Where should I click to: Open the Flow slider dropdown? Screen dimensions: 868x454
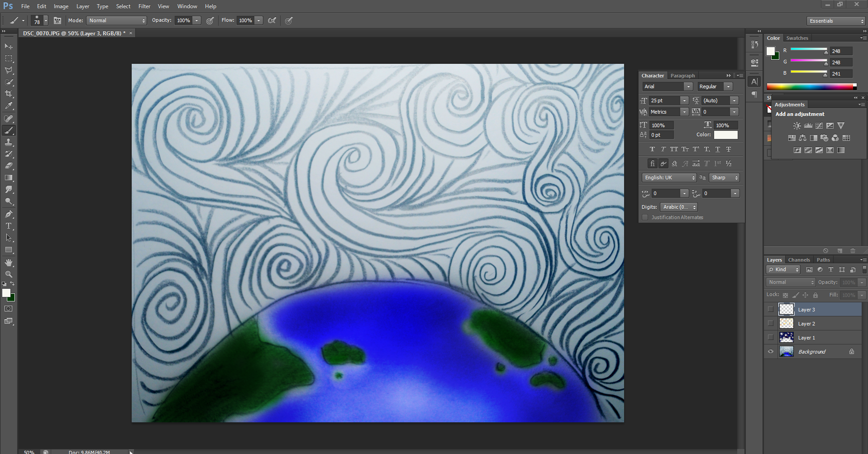tap(259, 20)
